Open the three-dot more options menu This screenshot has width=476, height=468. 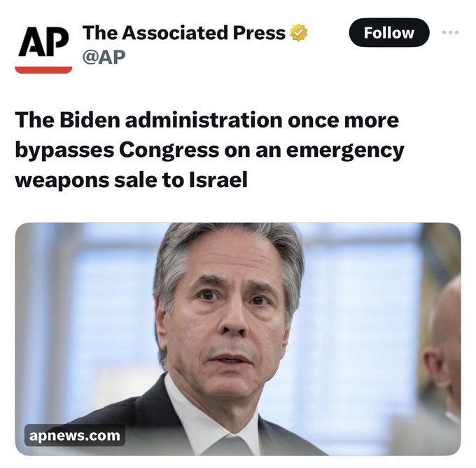tap(451, 32)
